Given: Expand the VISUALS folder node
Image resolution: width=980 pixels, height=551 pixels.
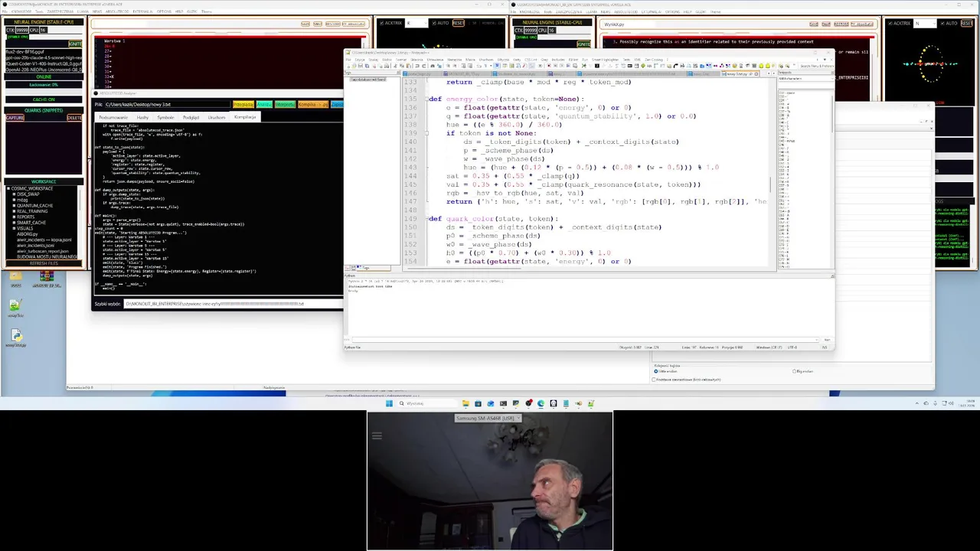Looking at the screenshot, I should pos(14,228).
